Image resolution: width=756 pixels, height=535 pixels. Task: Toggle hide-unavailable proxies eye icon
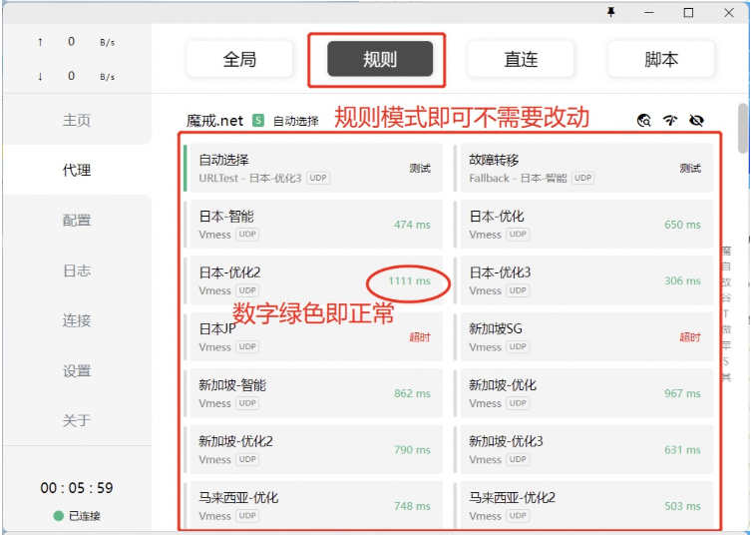tap(696, 121)
